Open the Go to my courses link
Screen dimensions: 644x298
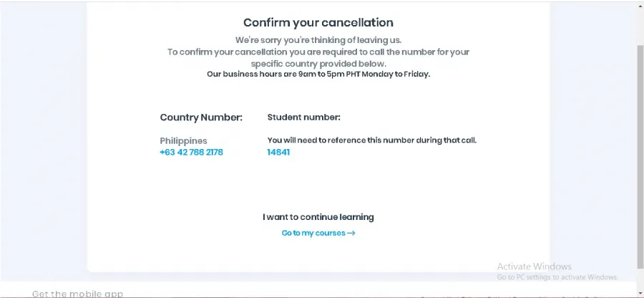(x=314, y=233)
